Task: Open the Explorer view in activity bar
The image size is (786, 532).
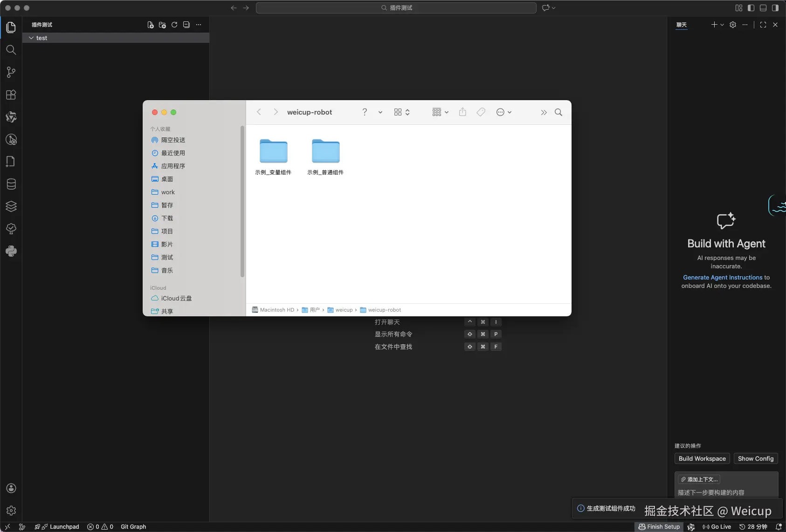Action: (11, 27)
